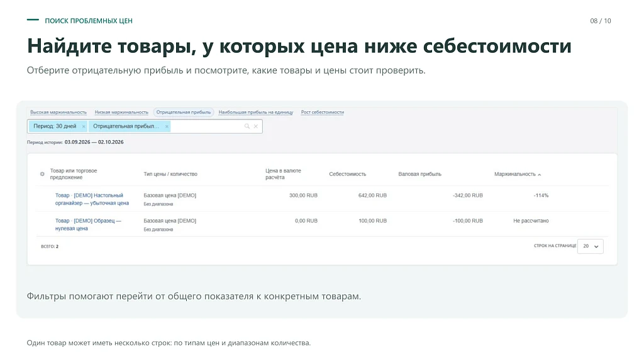The width and height of the screenshot is (644, 362).
Task: Click the 642,00 RUB cost cell
Action: pos(372,195)
